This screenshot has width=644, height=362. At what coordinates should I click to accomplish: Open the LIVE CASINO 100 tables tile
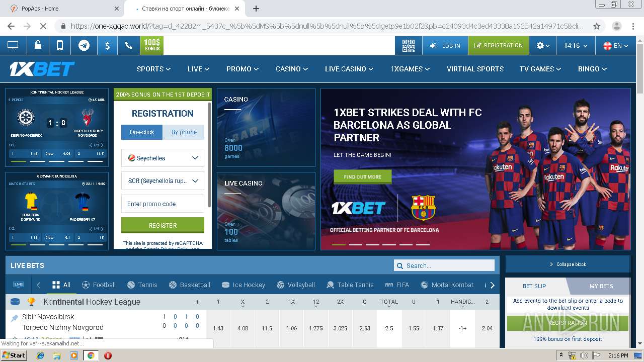coord(266,211)
